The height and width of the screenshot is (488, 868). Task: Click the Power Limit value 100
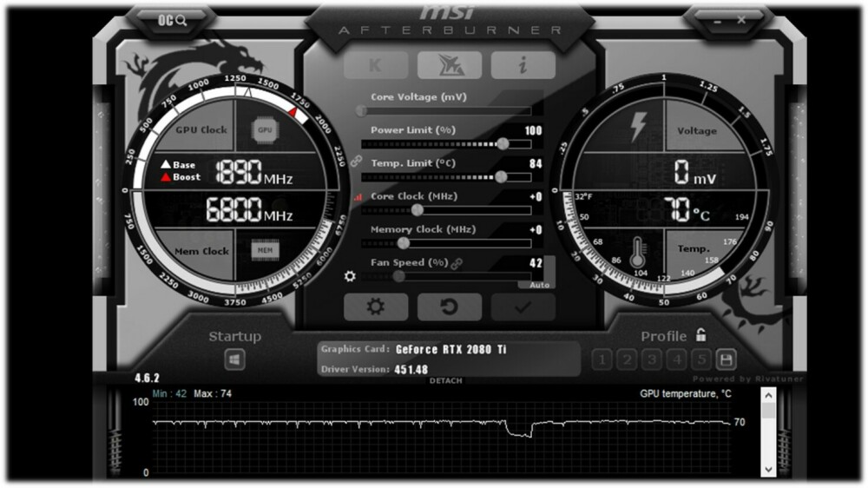click(x=533, y=131)
